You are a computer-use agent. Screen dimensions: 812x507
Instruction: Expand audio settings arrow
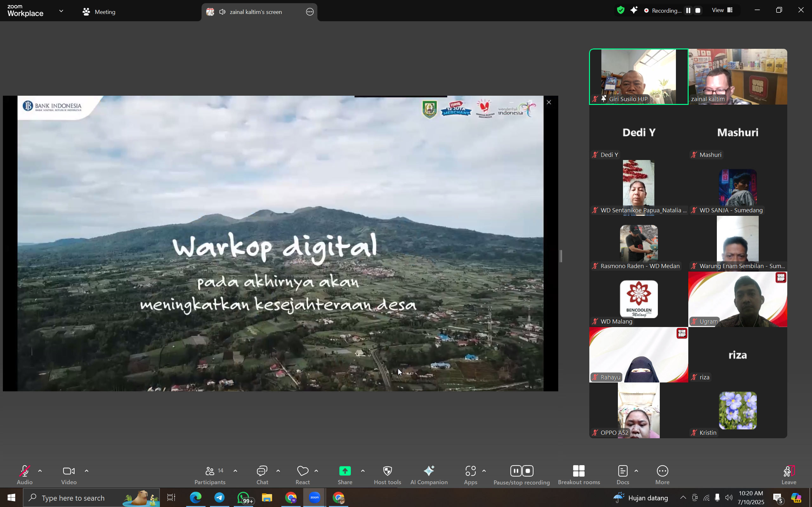pos(40,471)
